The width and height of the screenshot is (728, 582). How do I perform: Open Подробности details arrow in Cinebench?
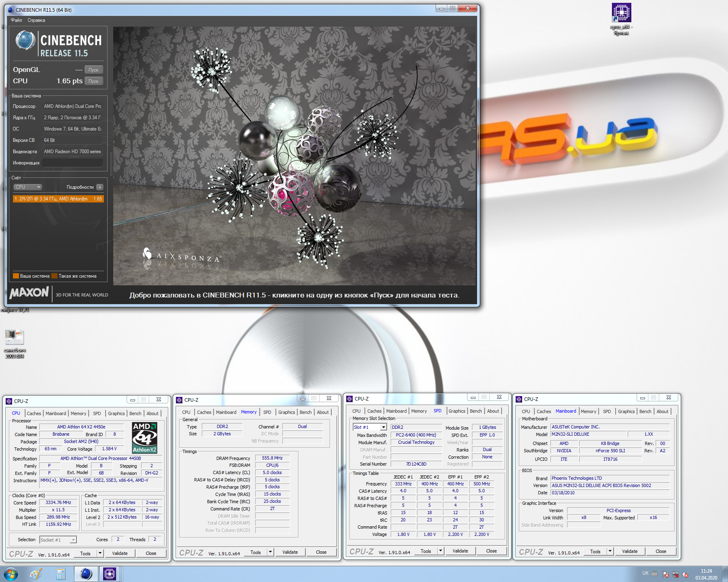click(x=100, y=187)
